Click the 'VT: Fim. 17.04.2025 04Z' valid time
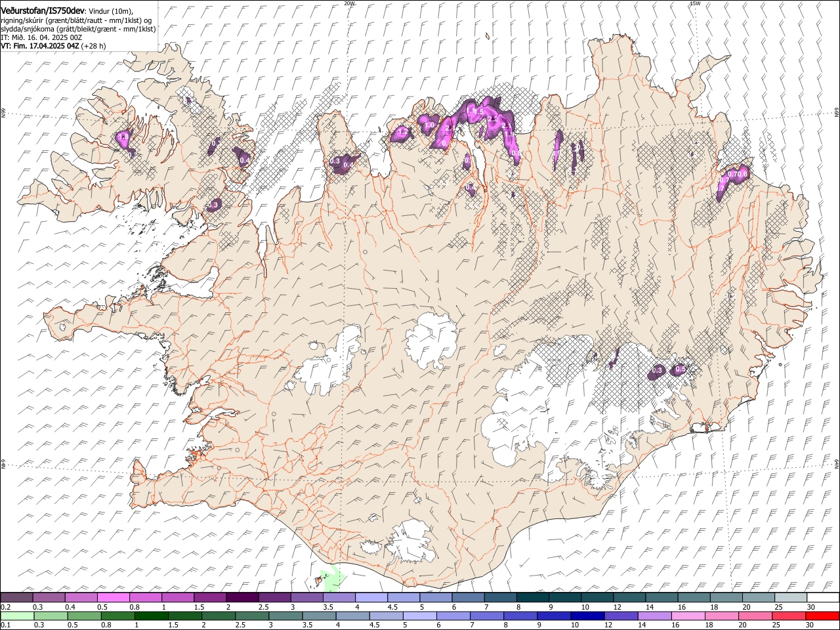 pos(39,46)
